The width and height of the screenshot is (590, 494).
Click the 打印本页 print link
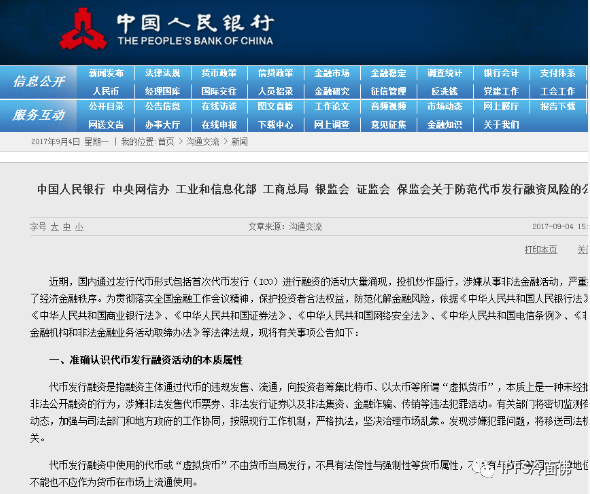[x=541, y=249]
